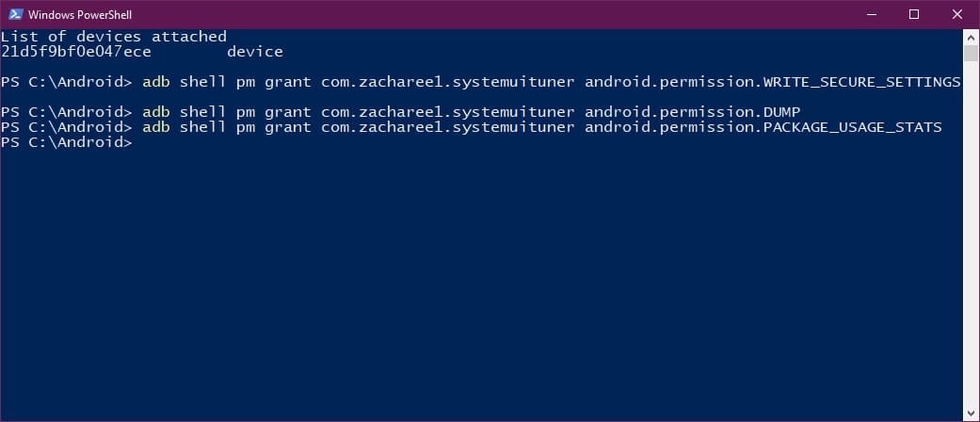This screenshot has width=980, height=422.
Task: Click the first adb command word
Action: (156, 82)
